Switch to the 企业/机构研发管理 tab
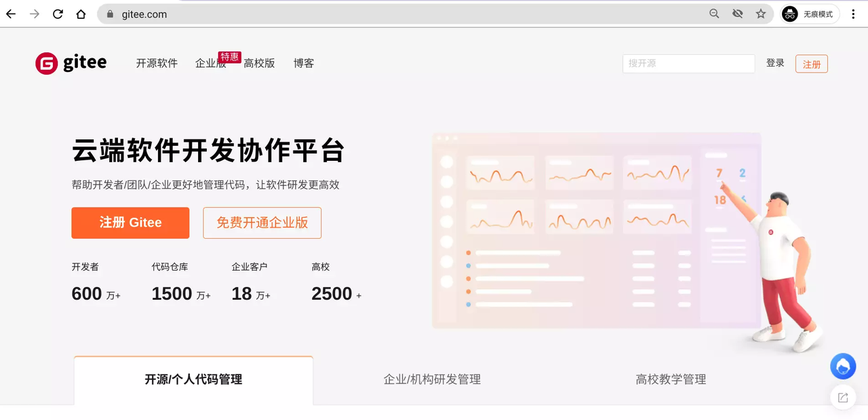Image resolution: width=868 pixels, height=420 pixels. pyautogui.click(x=433, y=380)
